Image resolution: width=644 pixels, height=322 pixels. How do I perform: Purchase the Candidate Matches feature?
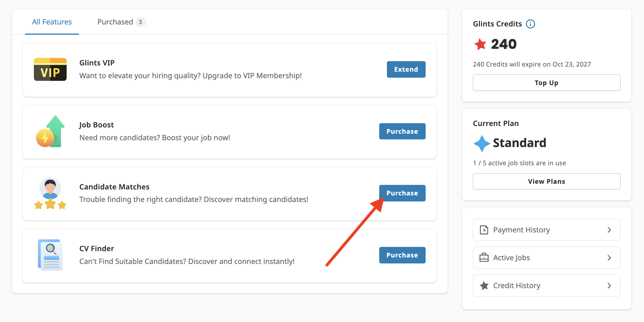[402, 193]
